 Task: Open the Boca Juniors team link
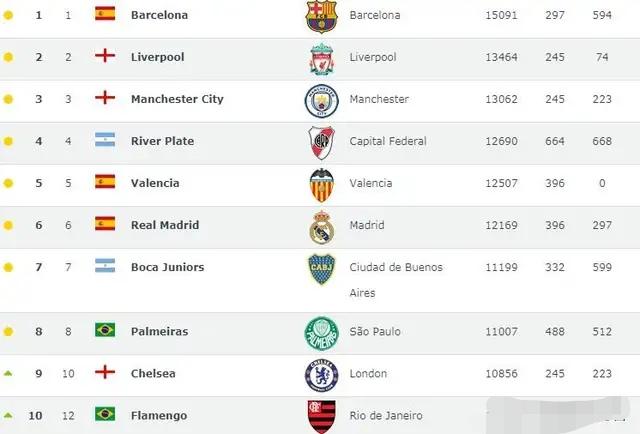[x=167, y=267]
